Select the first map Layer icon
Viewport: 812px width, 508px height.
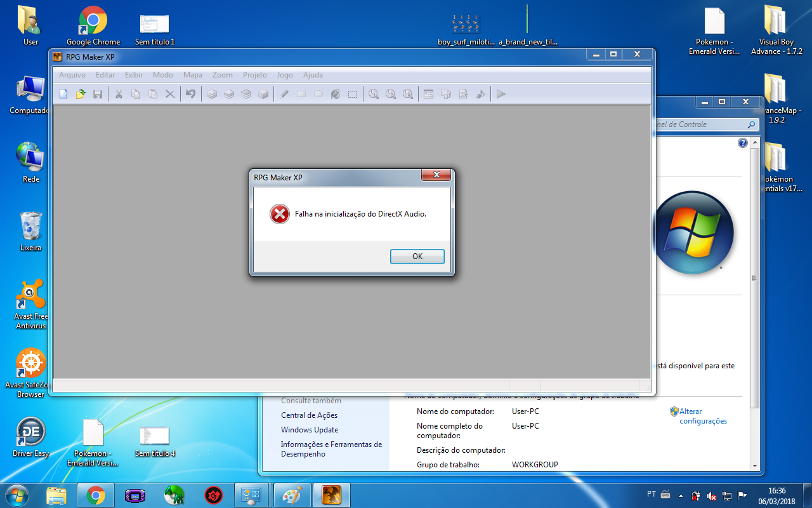pyautogui.click(x=212, y=94)
